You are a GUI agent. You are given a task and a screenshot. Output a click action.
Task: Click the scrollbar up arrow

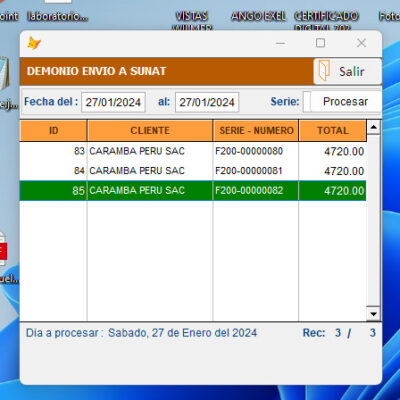pos(373,127)
